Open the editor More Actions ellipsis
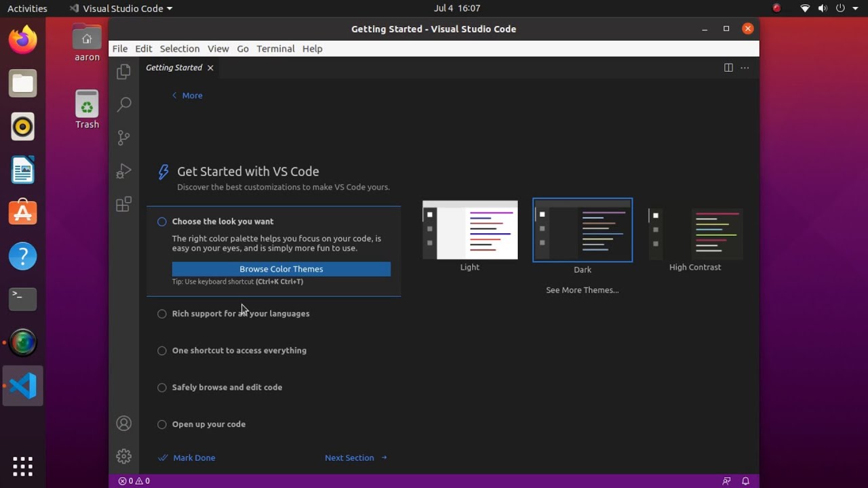The height and width of the screenshot is (488, 868). tap(745, 68)
